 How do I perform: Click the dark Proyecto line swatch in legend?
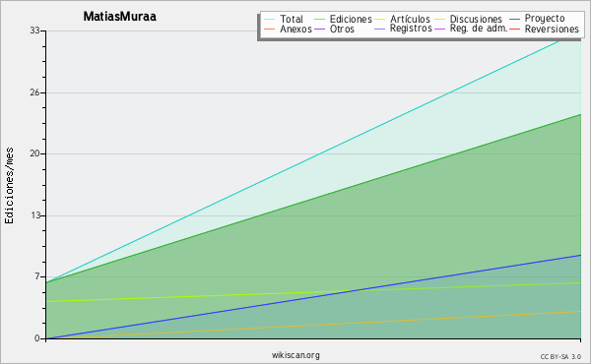point(514,20)
